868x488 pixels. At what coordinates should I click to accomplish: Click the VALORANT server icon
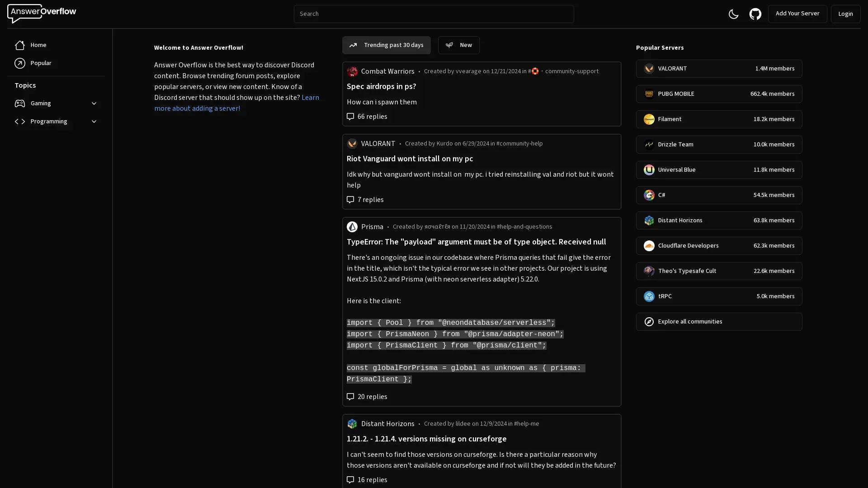click(x=648, y=68)
